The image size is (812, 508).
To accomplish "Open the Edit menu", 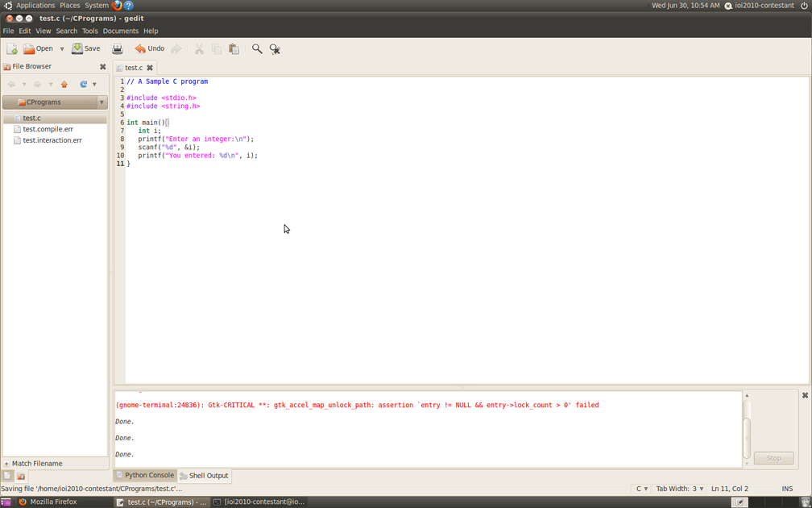I will tap(25, 31).
